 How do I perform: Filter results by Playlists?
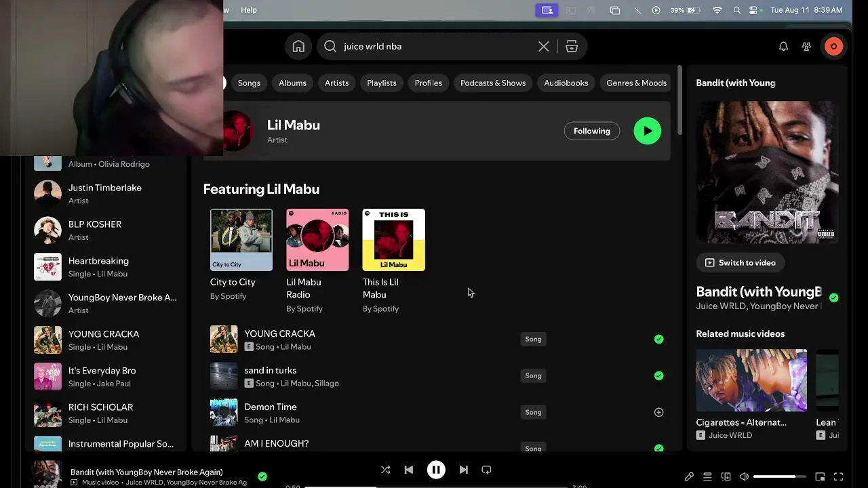tap(382, 83)
